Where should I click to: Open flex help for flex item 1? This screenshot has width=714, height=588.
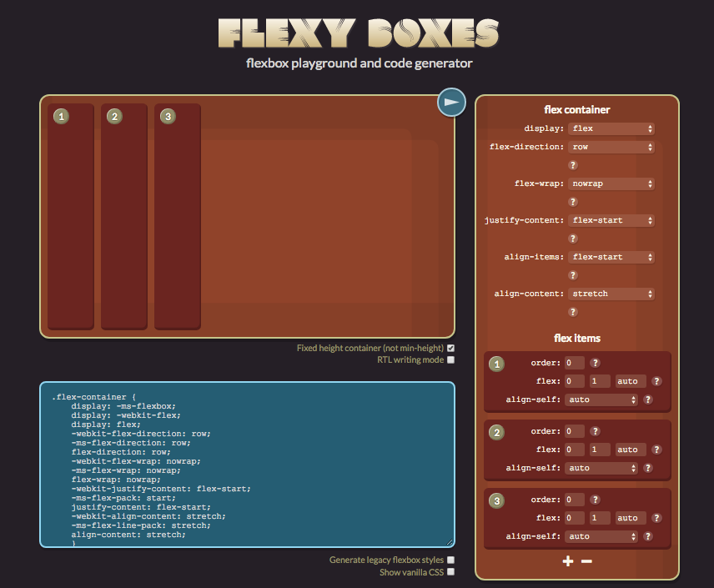click(x=656, y=381)
